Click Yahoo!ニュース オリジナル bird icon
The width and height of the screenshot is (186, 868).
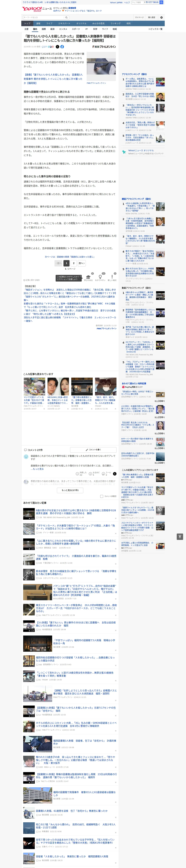(x=124, y=152)
